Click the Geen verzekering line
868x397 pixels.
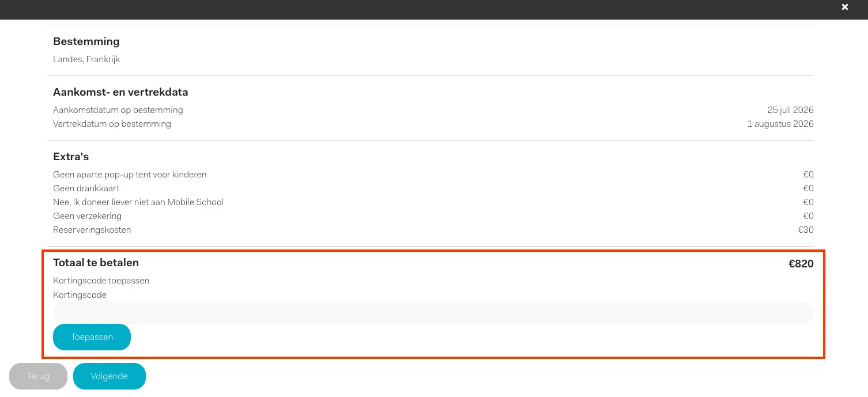point(87,216)
